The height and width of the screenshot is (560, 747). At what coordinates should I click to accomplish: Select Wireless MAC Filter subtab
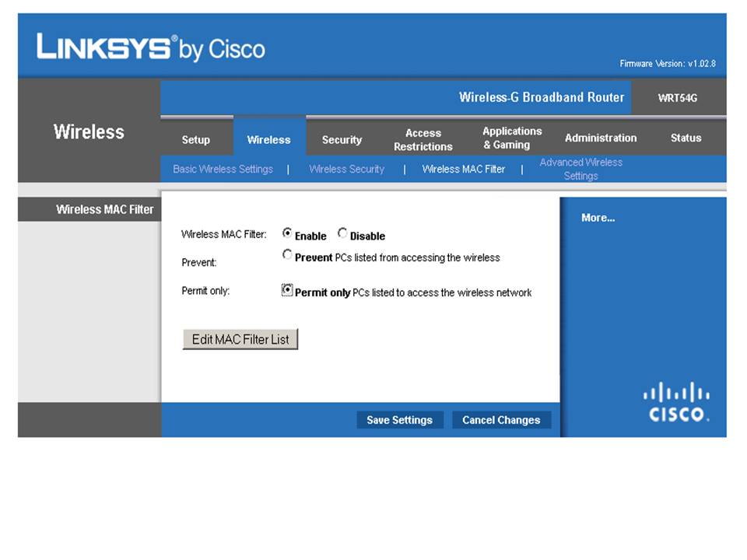(464, 169)
